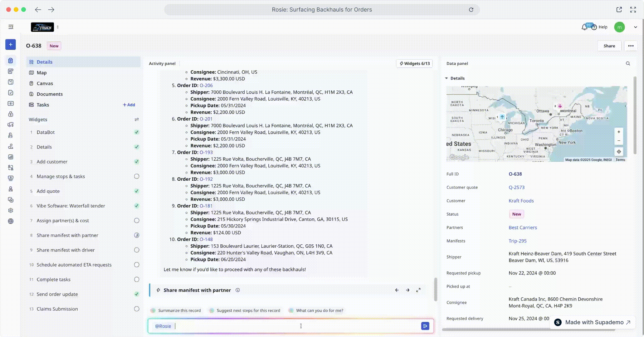Toggle the hamburger sidebar menu
The width and height of the screenshot is (644, 337).
(11, 27)
